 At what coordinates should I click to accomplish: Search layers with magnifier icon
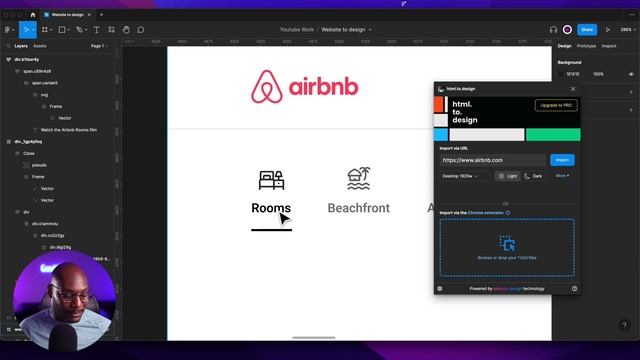(x=9, y=46)
